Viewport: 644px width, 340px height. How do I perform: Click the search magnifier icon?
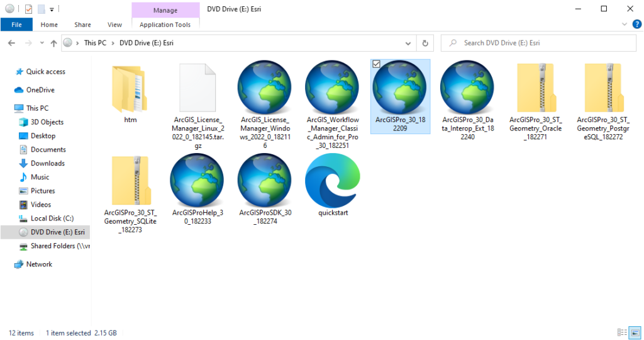pos(453,43)
